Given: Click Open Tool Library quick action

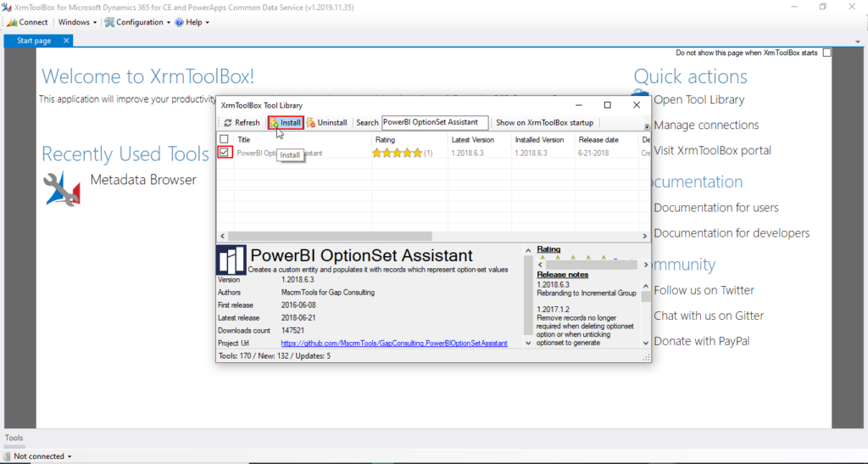Looking at the screenshot, I should [x=698, y=99].
